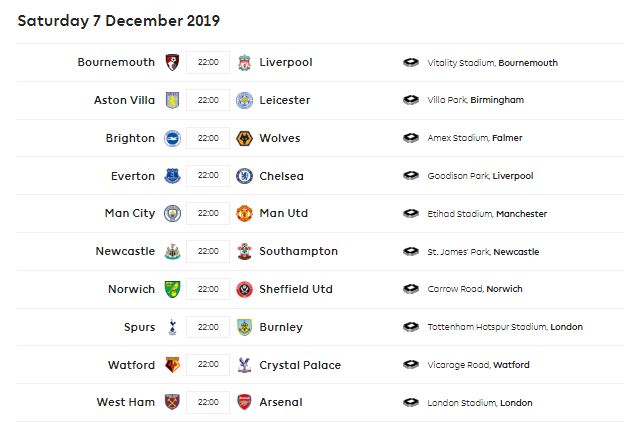This screenshot has width=624, height=436.
Task: Click the Norwich canary crest
Action: click(173, 289)
